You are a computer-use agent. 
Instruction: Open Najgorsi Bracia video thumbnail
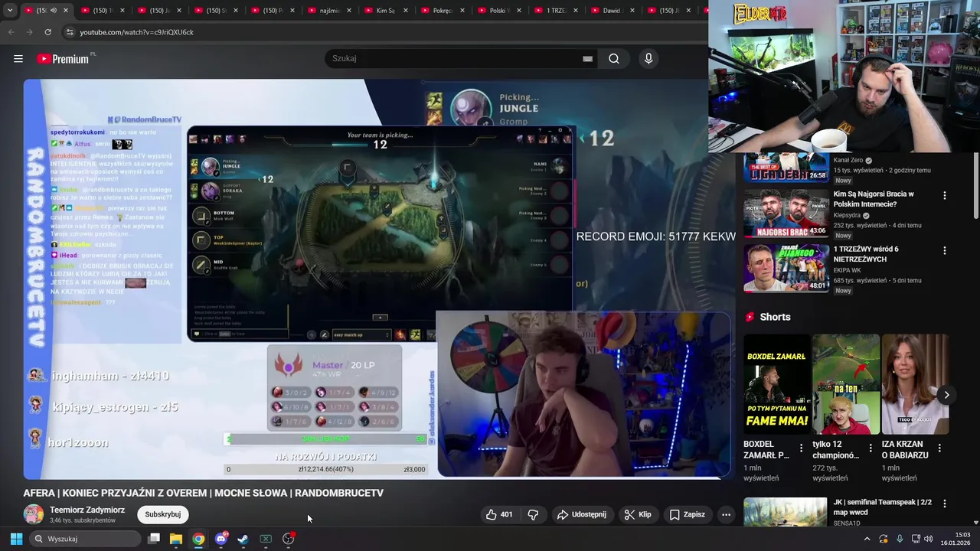point(786,214)
